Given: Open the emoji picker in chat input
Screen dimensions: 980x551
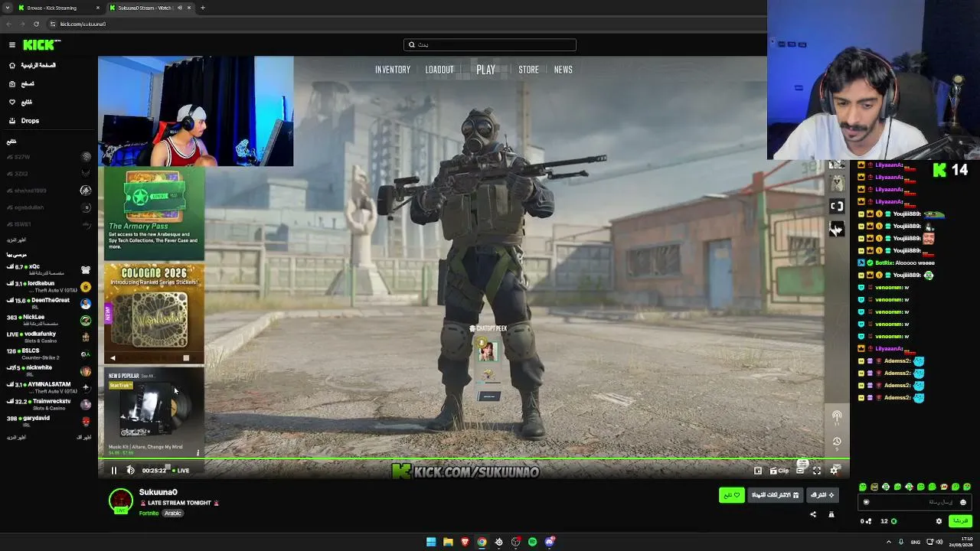Looking at the screenshot, I should (x=963, y=502).
